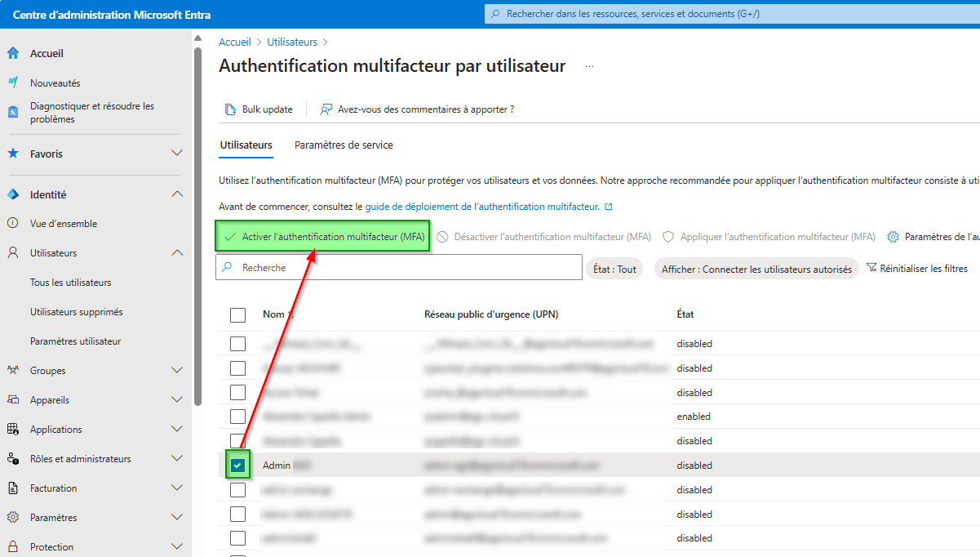Activate Activer l'authentification multifacteur (MFA)
The image size is (980, 557).
point(321,236)
